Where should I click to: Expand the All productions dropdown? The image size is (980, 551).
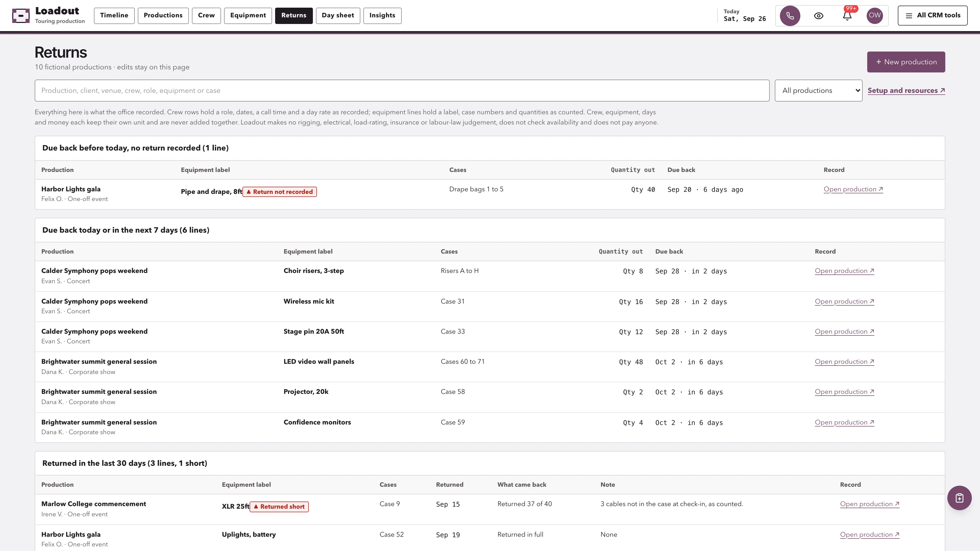click(x=818, y=91)
